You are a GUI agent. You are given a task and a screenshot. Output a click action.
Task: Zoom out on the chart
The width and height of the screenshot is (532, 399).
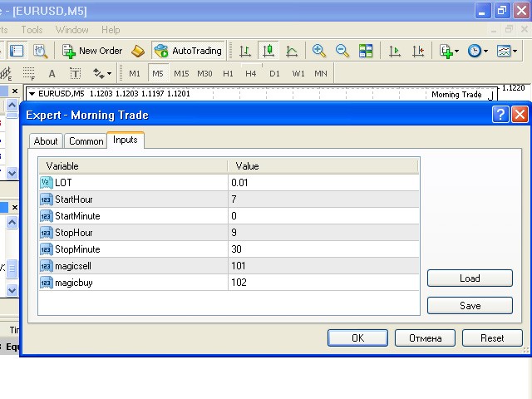[342, 51]
